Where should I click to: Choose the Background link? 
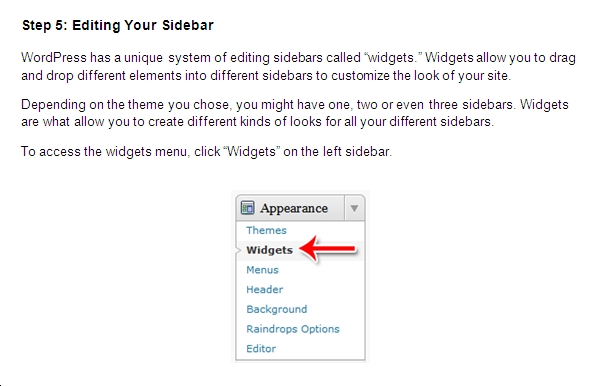coord(277,309)
